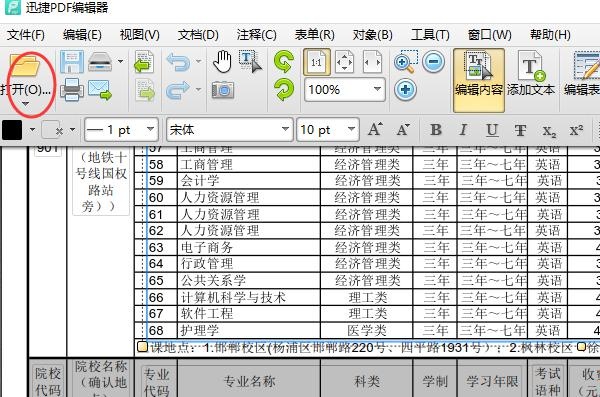Toggle bold formatting

(436, 130)
